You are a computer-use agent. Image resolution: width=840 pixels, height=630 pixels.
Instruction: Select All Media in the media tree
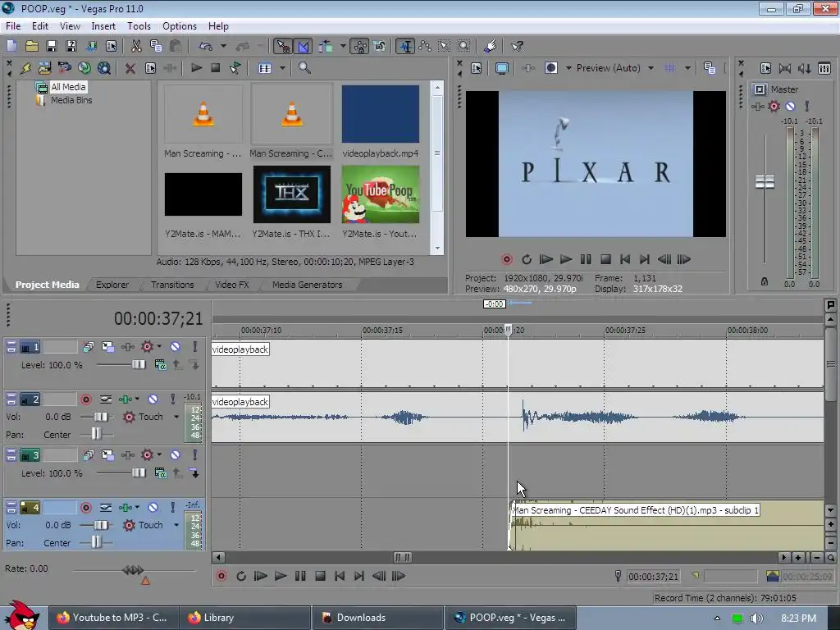[68, 87]
